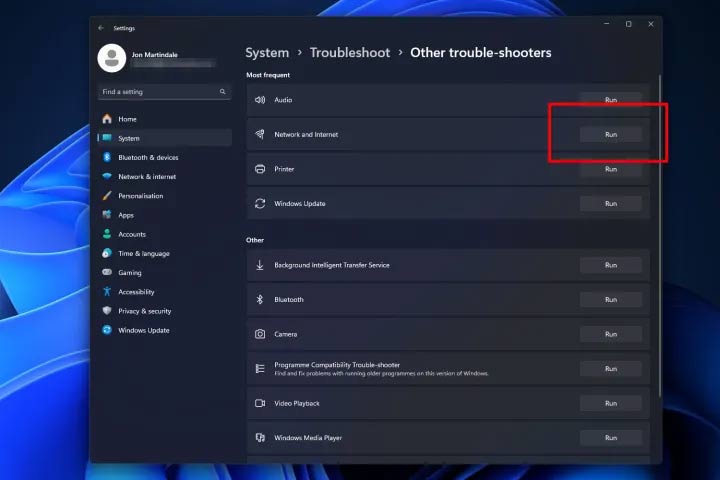Open Accounts settings page
This screenshot has height=480, width=720.
tap(164, 234)
